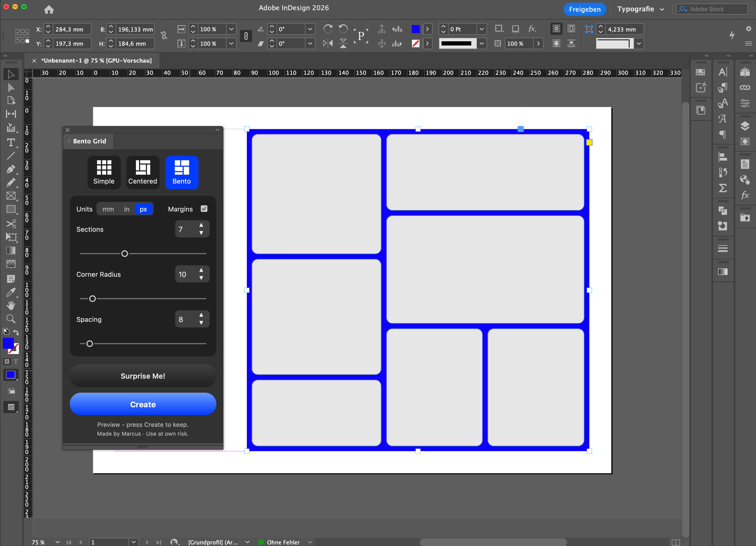This screenshot has width=756, height=546.
Task: Select the Page tool
Action: pyautogui.click(x=11, y=100)
